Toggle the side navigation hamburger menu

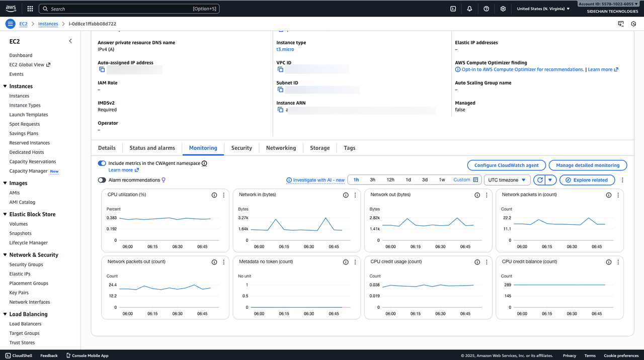(10, 24)
